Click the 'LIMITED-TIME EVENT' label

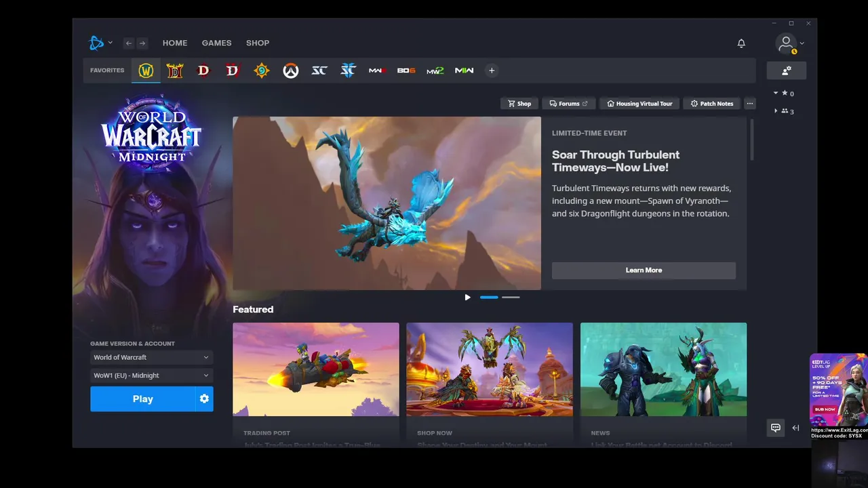click(x=589, y=134)
